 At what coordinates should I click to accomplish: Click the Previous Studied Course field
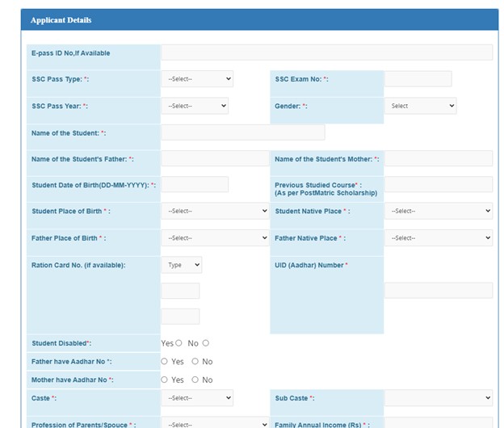pyautogui.click(x=439, y=184)
